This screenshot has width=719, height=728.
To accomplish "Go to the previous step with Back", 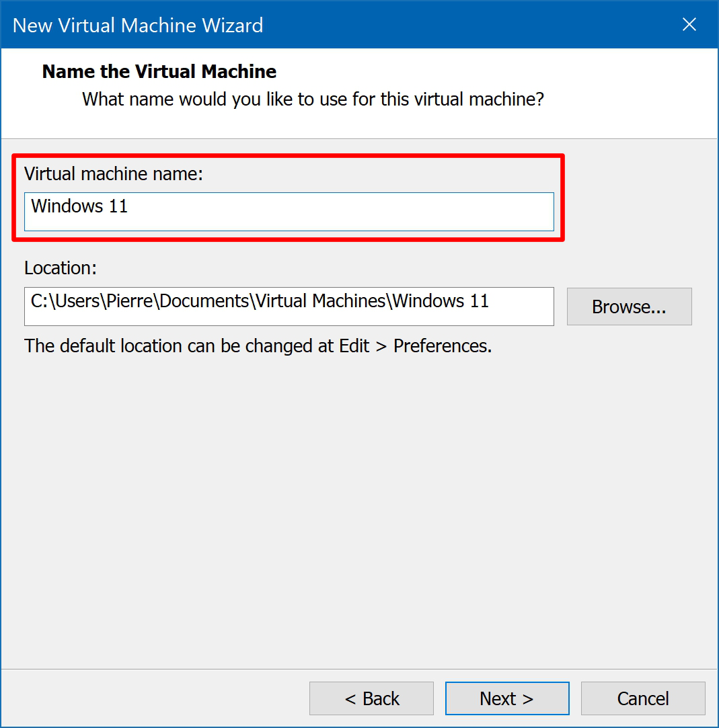I will point(371,698).
